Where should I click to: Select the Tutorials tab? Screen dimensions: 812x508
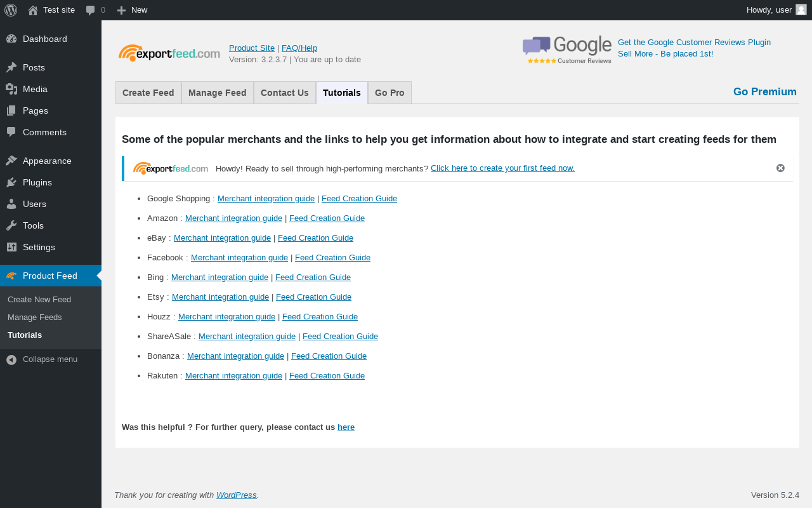coord(342,93)
